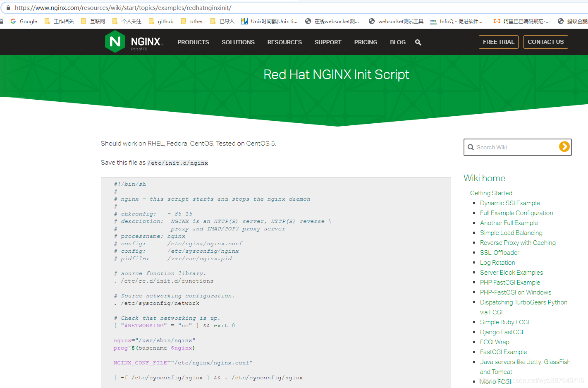The image size is (588, 388).
Task: Open Simple Ruby FCGI link
Action: click(504, 322)
